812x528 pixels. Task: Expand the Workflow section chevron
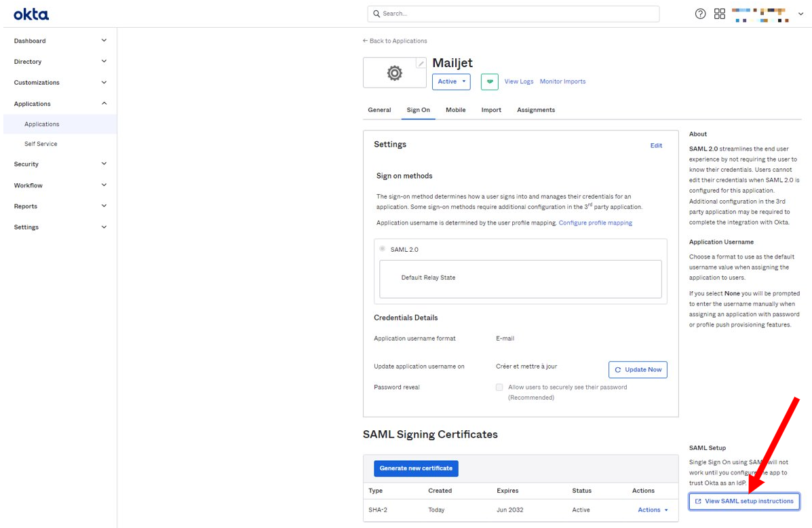pyautogui.click(x=104, y=185)
